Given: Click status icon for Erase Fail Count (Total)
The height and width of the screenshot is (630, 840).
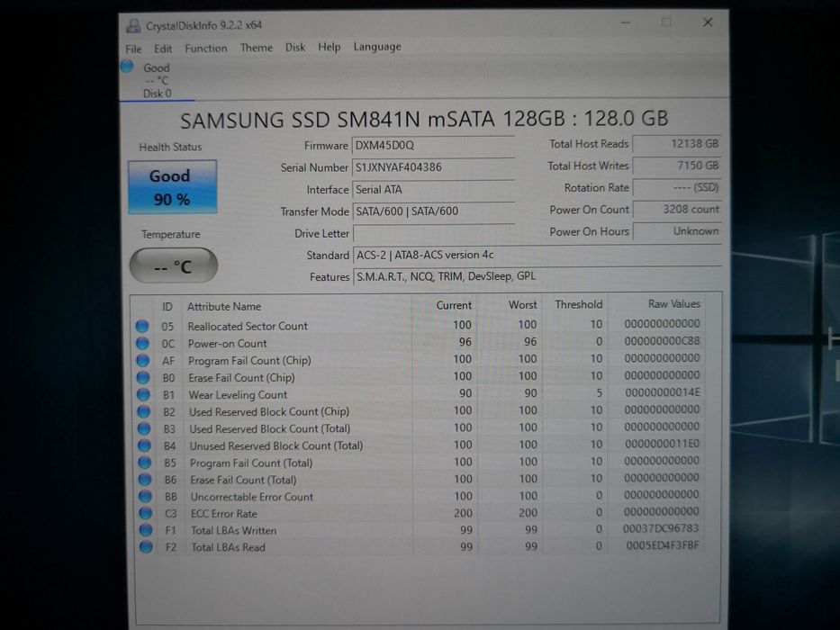Looking at the screenshot, I should pyautogui.click(x=145, y=480).
